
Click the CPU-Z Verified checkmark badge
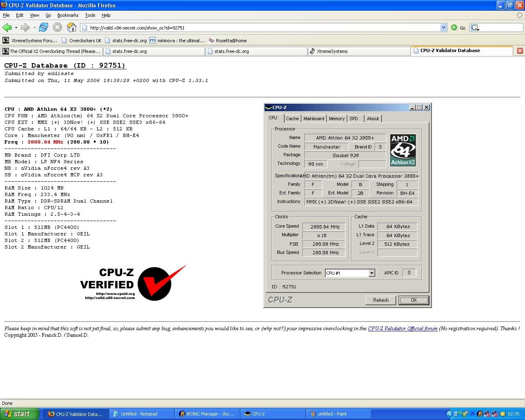(134, 283)
